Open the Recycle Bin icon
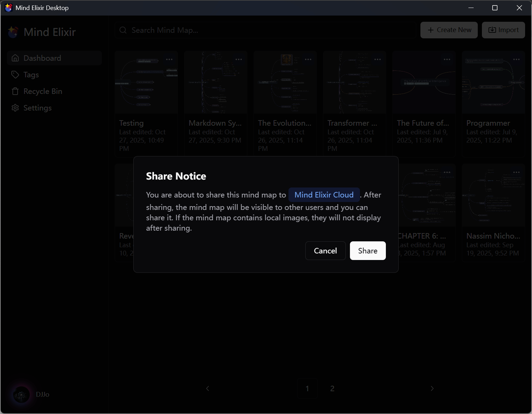The image size is (532, 414). [15, 91]
